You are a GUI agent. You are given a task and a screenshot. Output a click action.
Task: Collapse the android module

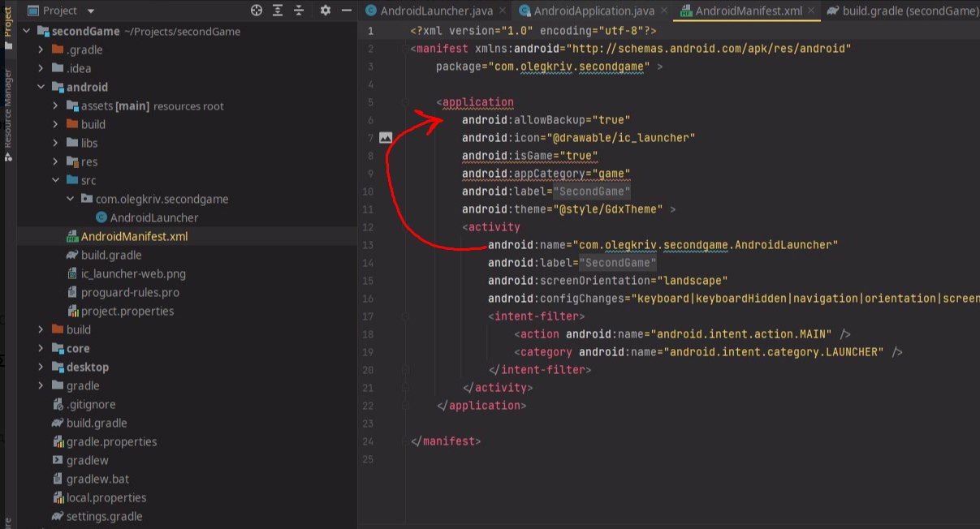41,87
